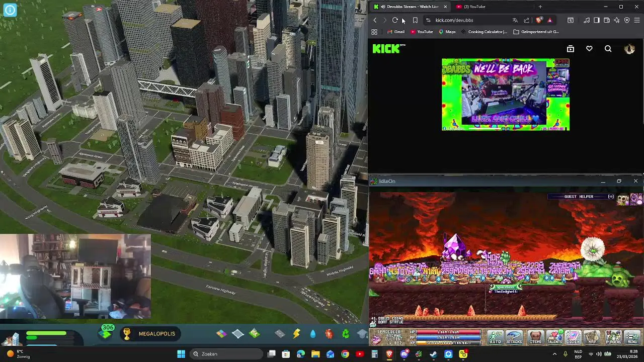Open the ITEMS bag in IdleOn

pyautogui.click(x=536, y=337)
